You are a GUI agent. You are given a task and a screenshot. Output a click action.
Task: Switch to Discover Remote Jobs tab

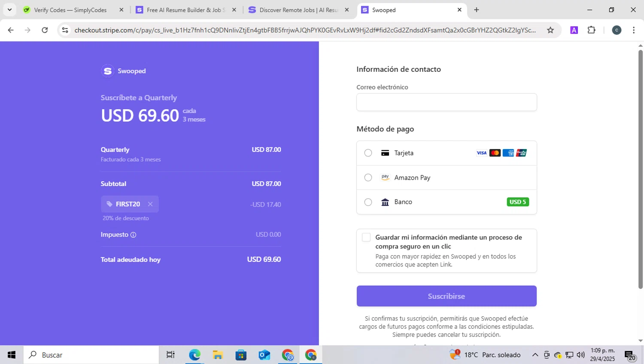pos(298,10)
